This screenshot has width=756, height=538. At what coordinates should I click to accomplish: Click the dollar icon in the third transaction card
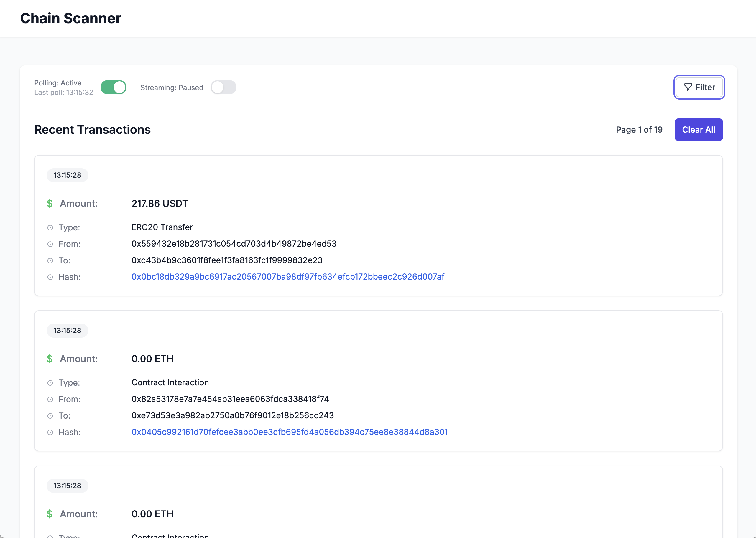50,514
